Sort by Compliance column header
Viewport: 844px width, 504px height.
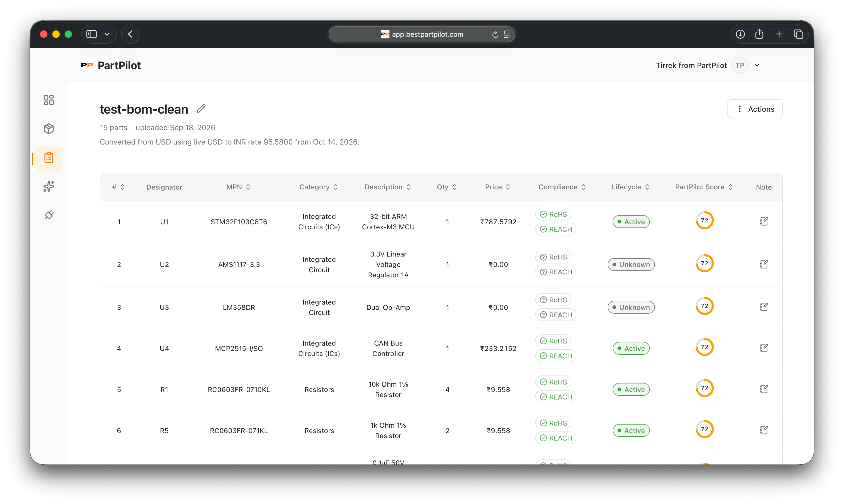(562, 187)
